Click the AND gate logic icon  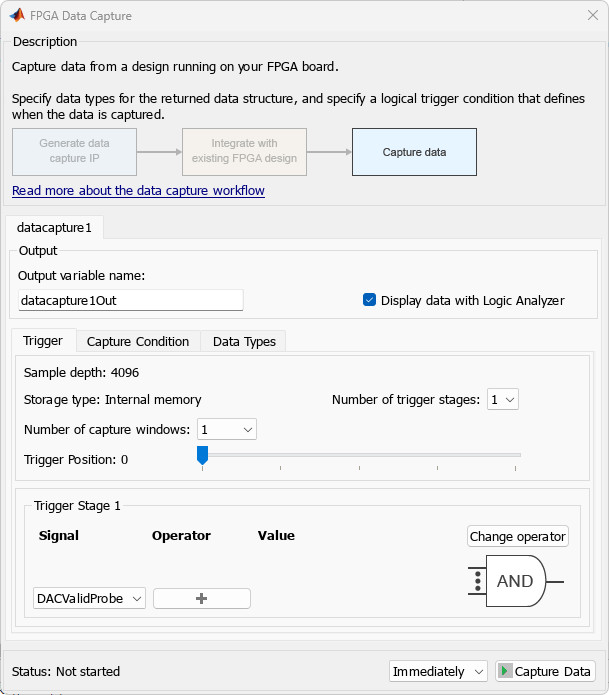515,581
